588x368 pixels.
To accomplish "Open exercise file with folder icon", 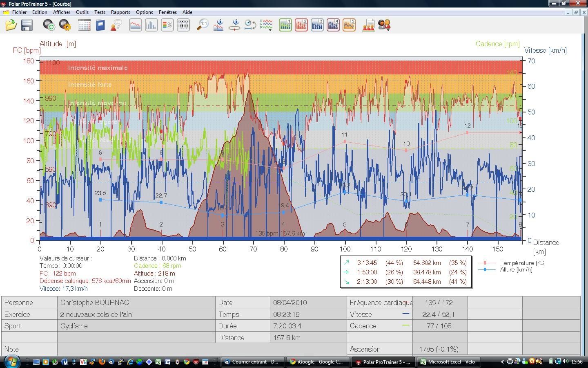I will pos(11,25).
